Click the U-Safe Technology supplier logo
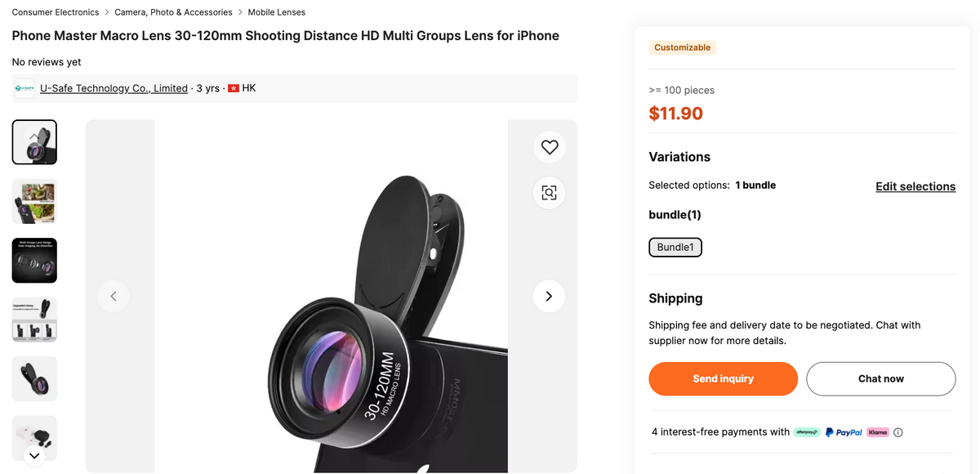Image resolution: width=980 pixels, height=474 pixels. [x=24, y=87]
